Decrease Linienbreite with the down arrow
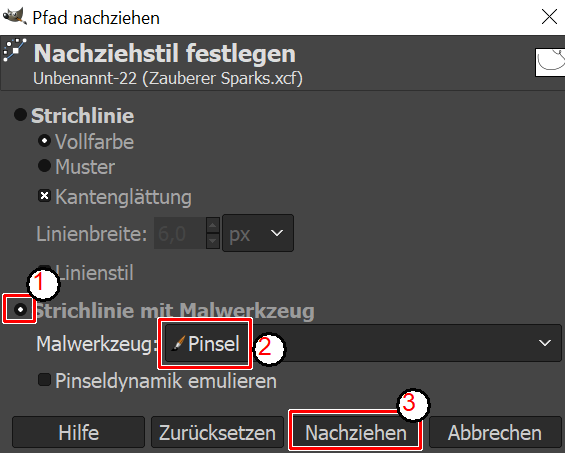Viewport: 565px width, 453px height. point(213,241)
